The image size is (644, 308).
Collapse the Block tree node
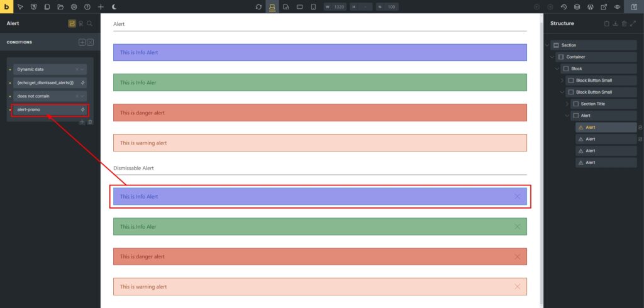click(557, 69)
